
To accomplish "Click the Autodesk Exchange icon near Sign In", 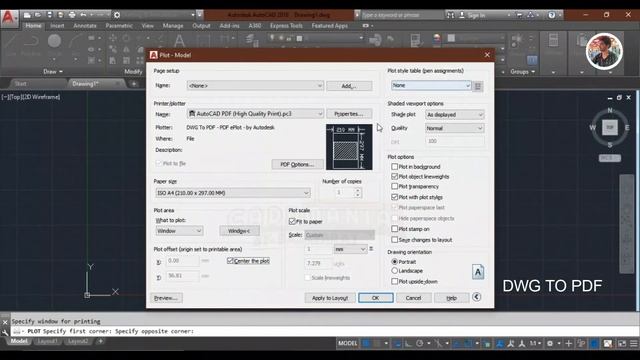I will pos(519,15).
